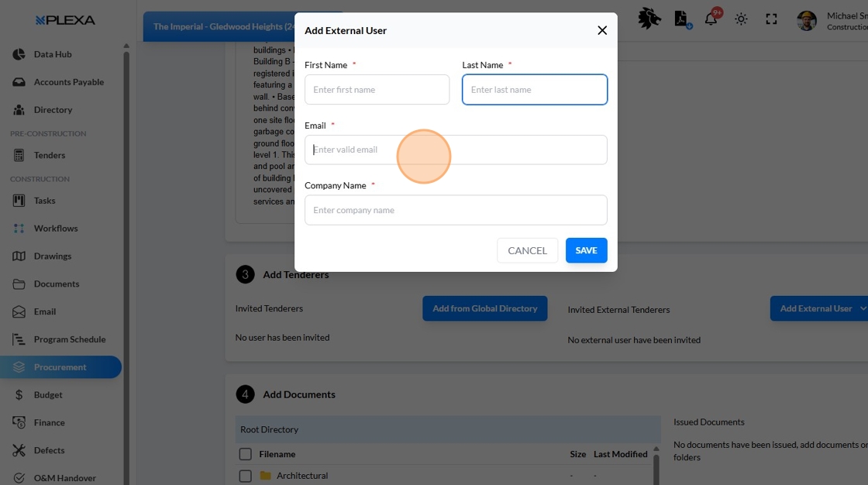Focus the First Name field
Image resolution: width=868 pixels, height=485 pixels.
[377, 90]
